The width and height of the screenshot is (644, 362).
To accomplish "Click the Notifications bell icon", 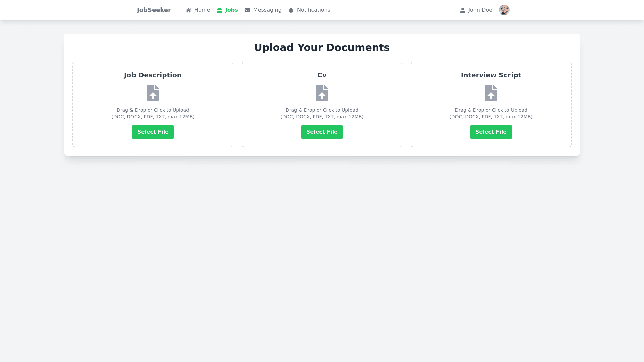I will (291, 10).
